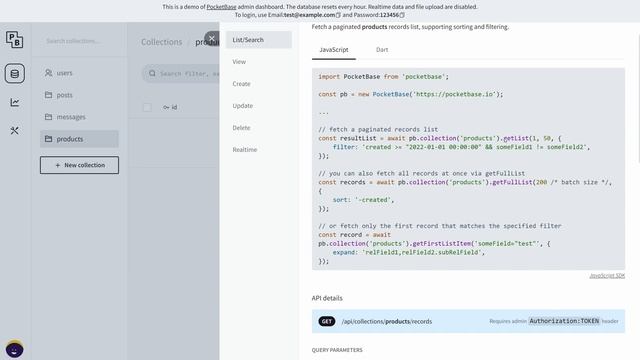The image size is (640, 360).
Task: Click the GET method badge
Action: [x=327, y=322]
